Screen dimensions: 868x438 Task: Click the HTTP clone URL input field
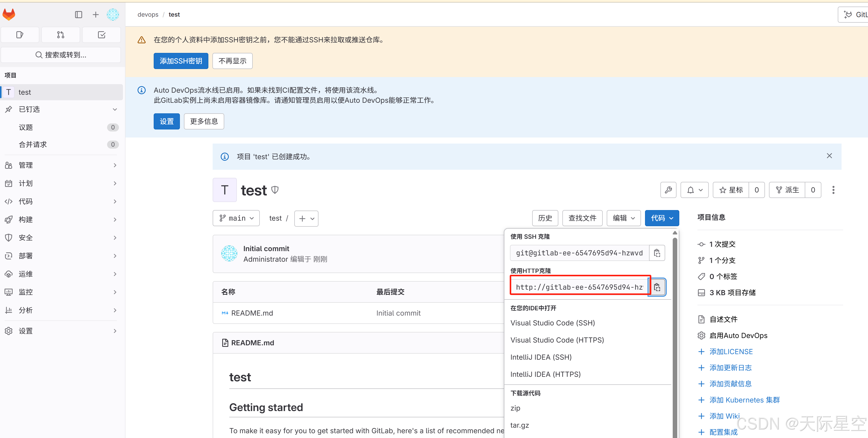point(579,287)
